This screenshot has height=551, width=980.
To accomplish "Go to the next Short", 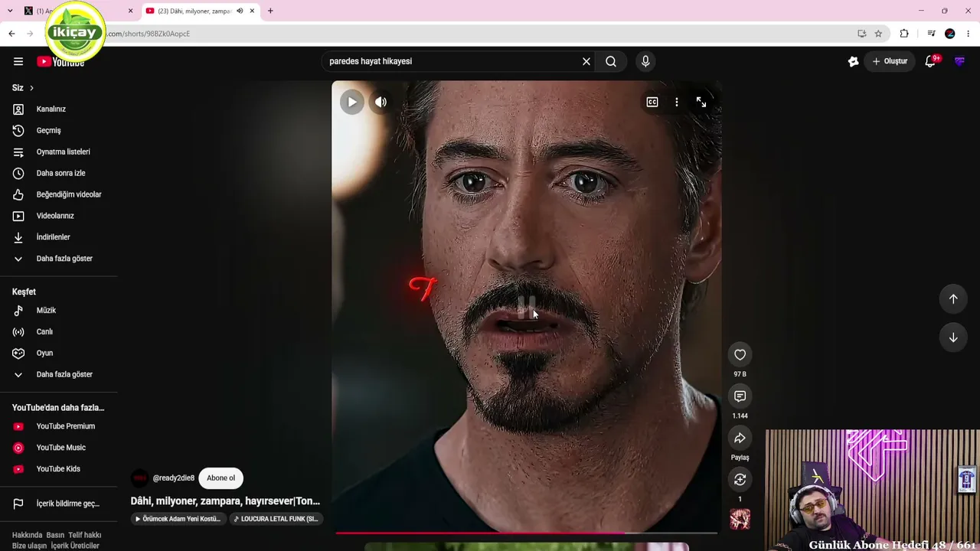I will pos(953,337).
